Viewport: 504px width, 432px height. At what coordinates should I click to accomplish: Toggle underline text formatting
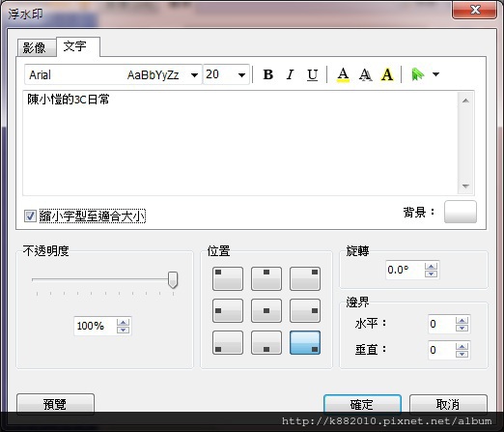[312, 74]
